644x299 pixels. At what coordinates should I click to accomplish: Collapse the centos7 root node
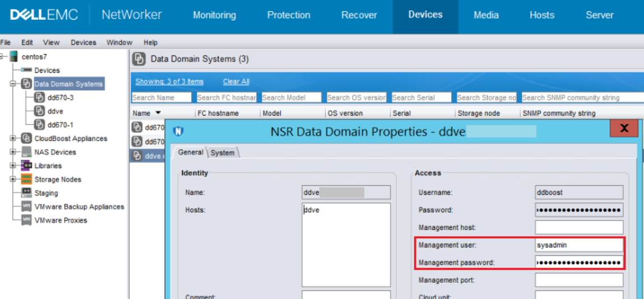click(x=2, y=56)
